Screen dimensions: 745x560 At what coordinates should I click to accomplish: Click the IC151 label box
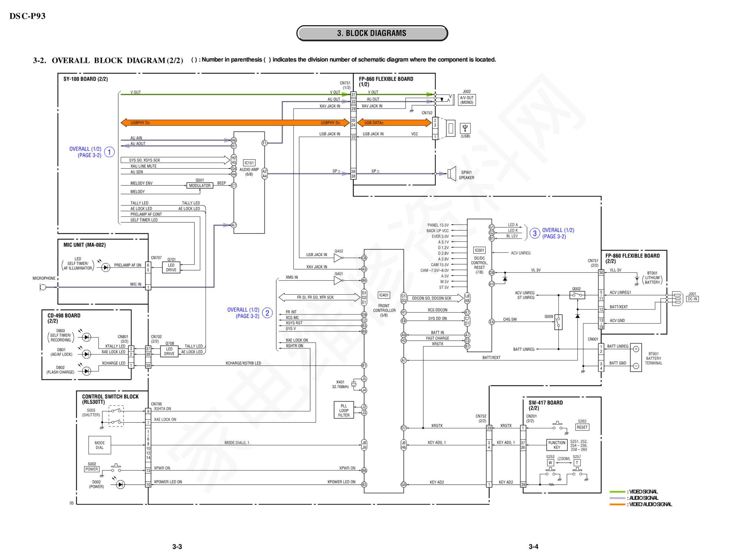pos(249,163)
